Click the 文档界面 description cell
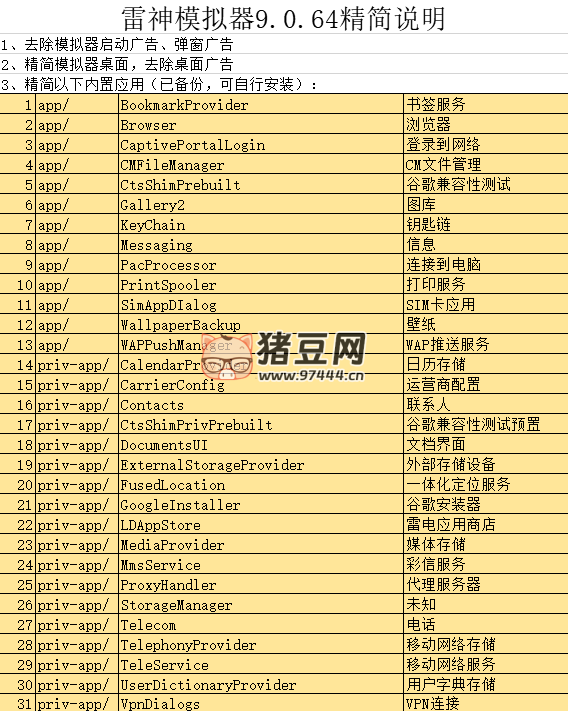Viewport: 568px width, 711px height. (x=486, y=444)
